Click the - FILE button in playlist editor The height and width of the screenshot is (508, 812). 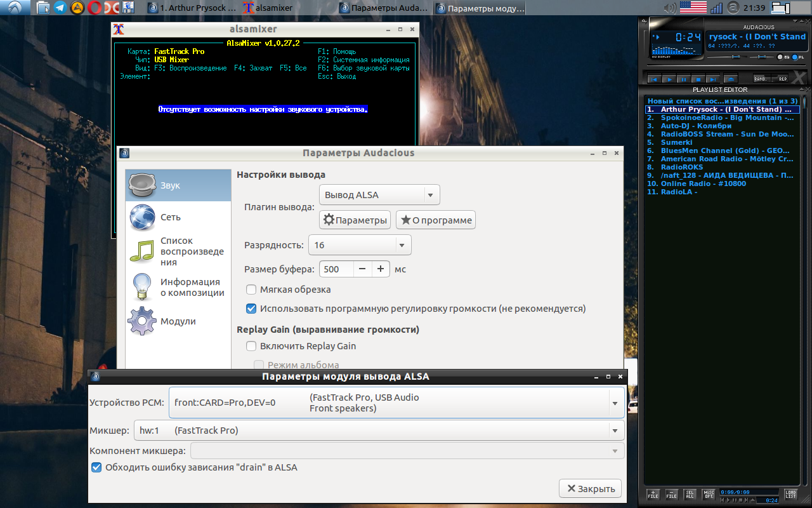[x=672, y=495]
